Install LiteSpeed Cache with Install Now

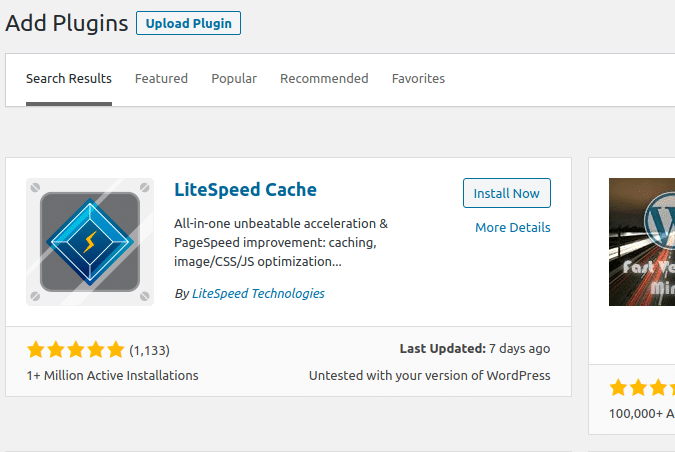tap(506, 194)
